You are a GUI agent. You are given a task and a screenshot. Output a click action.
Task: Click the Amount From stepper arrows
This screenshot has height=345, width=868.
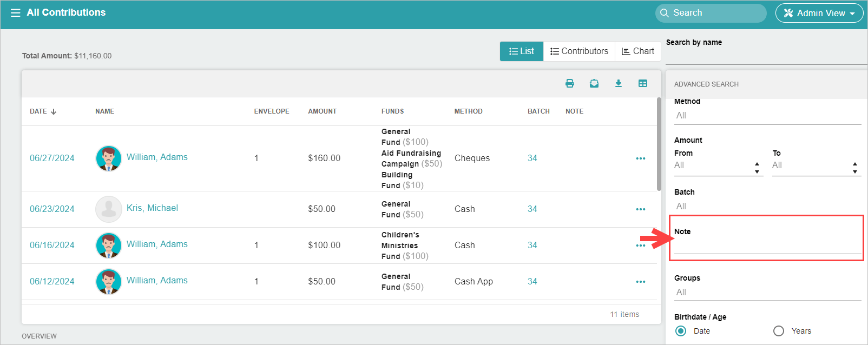[757, 168]
